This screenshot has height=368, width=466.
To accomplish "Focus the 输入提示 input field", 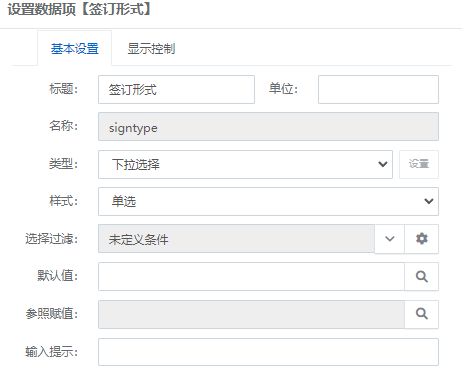I will tap(268, 352).
